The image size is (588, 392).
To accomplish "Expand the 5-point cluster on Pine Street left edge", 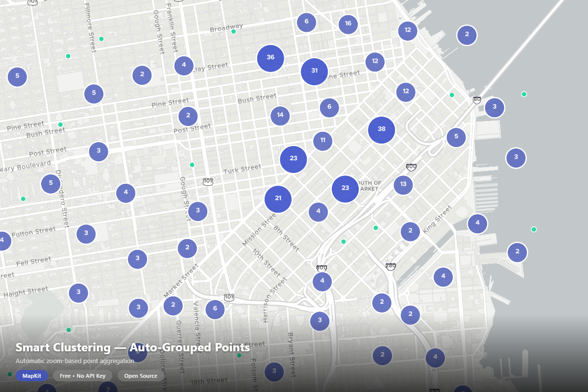I will click(x=17, y=76).
